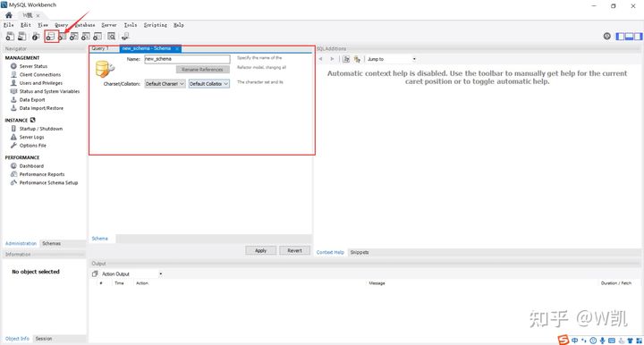Click the Apply button

261,250
